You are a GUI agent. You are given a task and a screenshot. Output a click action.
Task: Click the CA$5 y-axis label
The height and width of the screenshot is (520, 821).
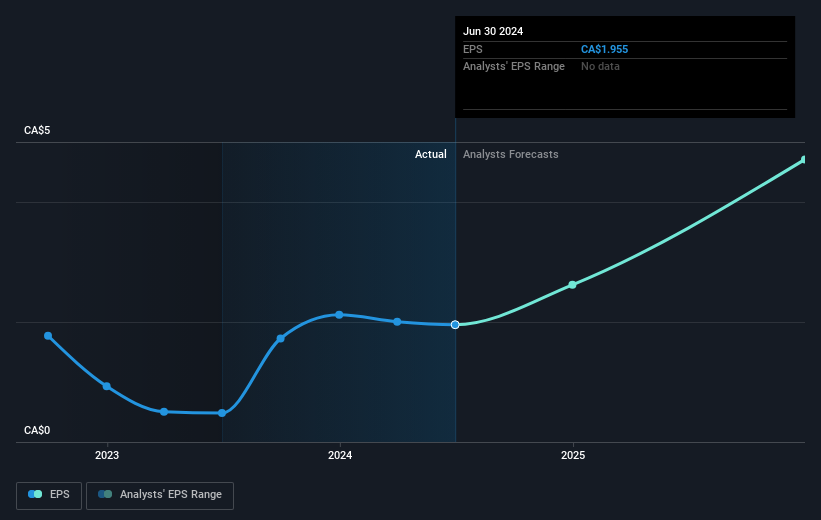coord(37,130)
